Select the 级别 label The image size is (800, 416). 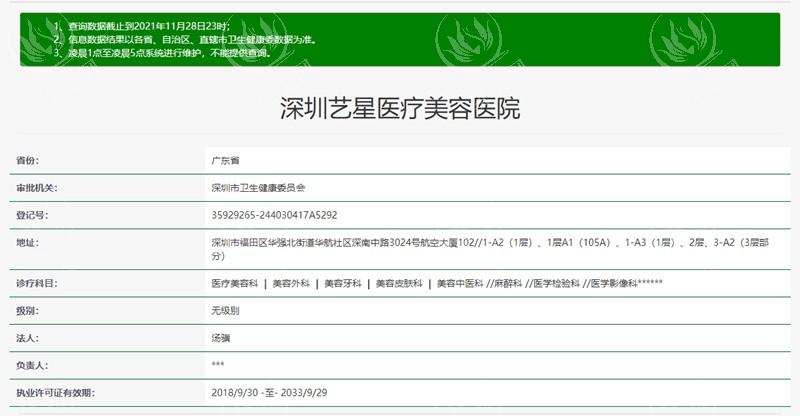[27, 310]
